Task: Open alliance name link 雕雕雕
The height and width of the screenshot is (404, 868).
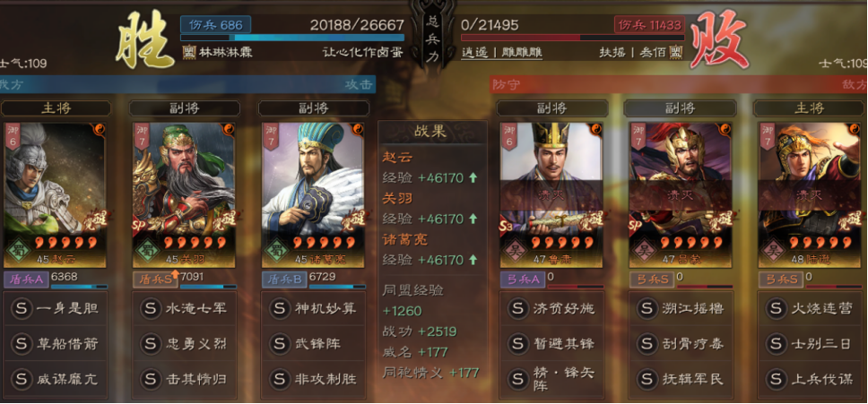Action: [x=522, y=53]
